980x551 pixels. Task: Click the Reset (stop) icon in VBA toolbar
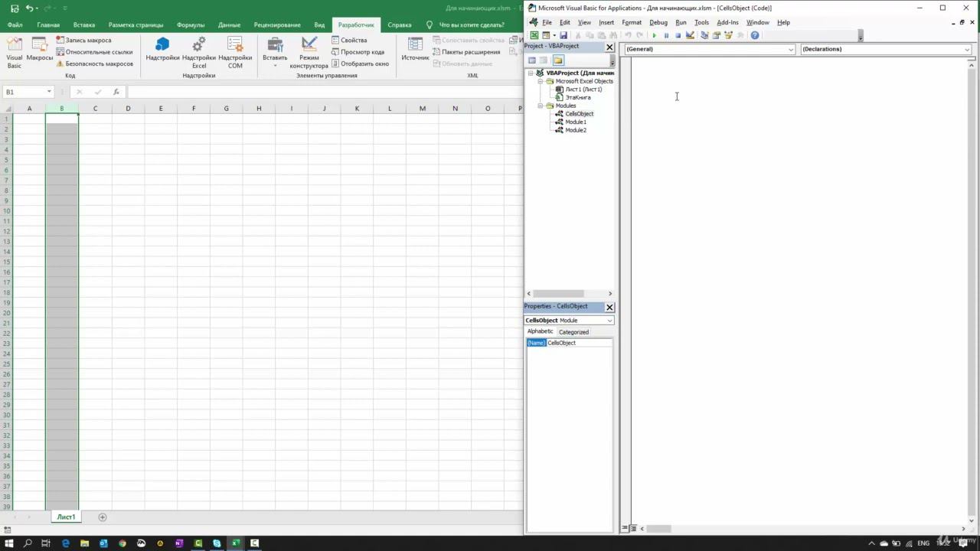pos(678,35)
